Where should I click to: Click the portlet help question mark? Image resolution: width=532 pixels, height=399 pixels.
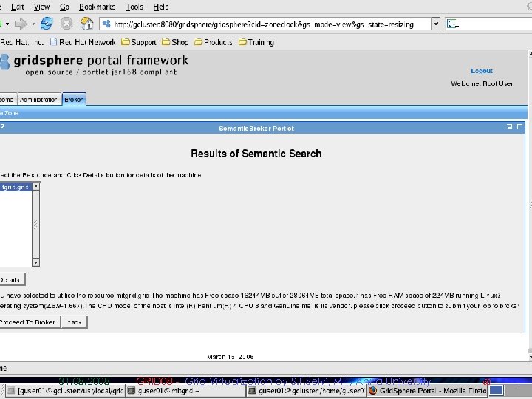coord(2,127)
